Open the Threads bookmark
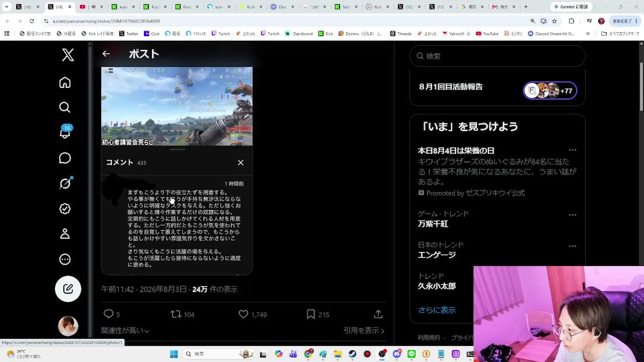The image size is (644, 362). 400,34
